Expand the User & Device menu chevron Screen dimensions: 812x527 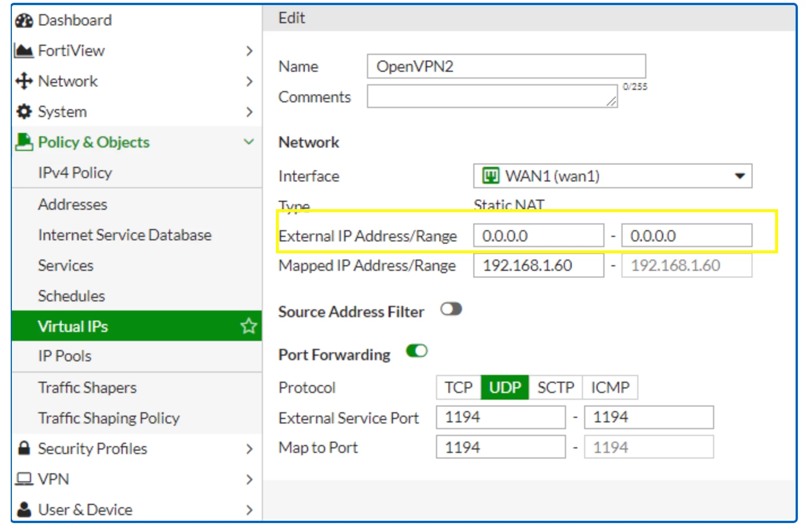pos(249,510)
